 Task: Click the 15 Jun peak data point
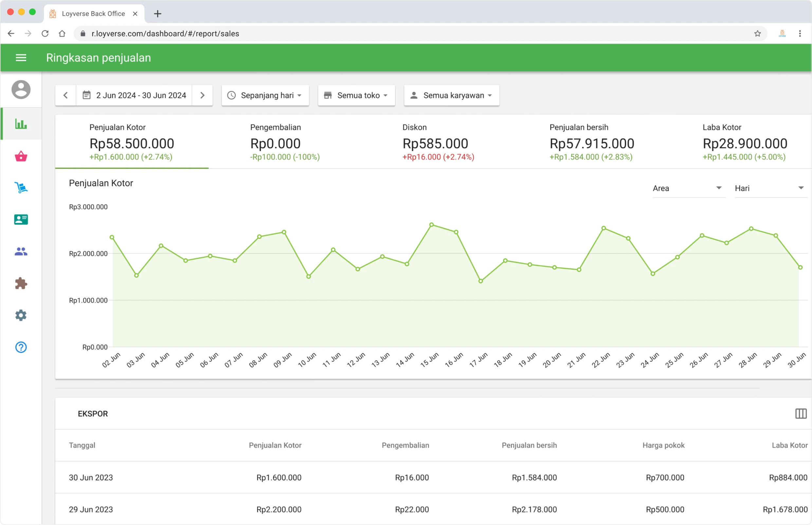[x=432, y=224]
